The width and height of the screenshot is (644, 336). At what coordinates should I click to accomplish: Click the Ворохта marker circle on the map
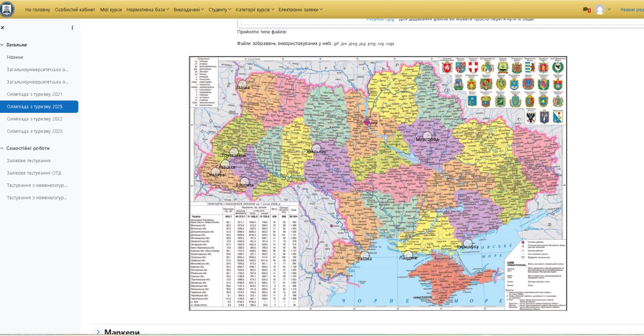(245, 181)
